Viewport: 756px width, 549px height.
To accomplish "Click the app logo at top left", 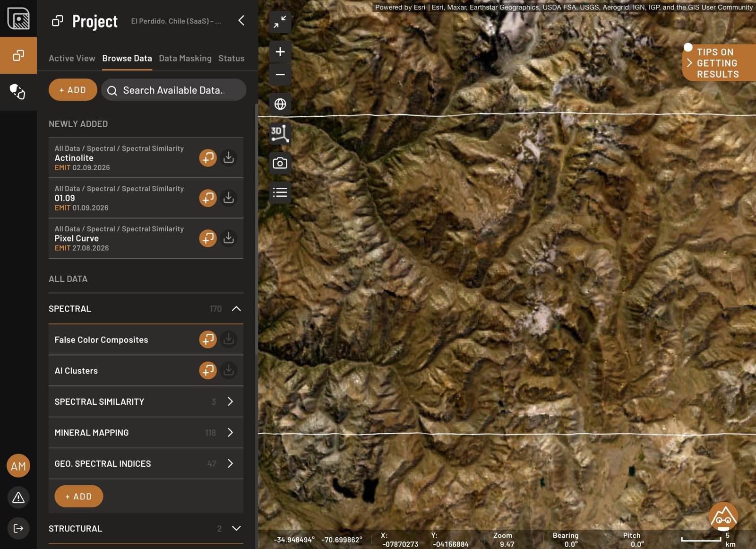I will coord(18,18).
